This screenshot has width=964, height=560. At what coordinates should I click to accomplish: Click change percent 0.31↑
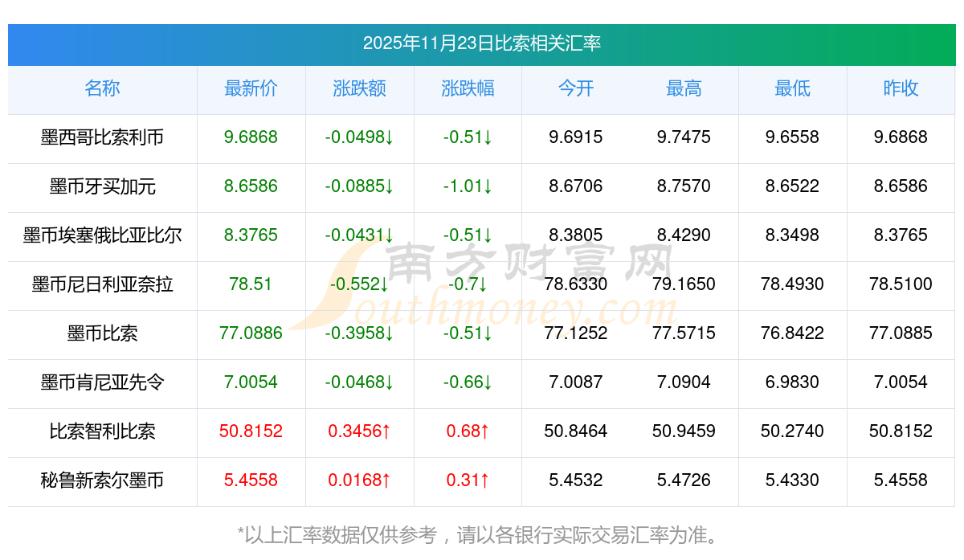(468, 480)
